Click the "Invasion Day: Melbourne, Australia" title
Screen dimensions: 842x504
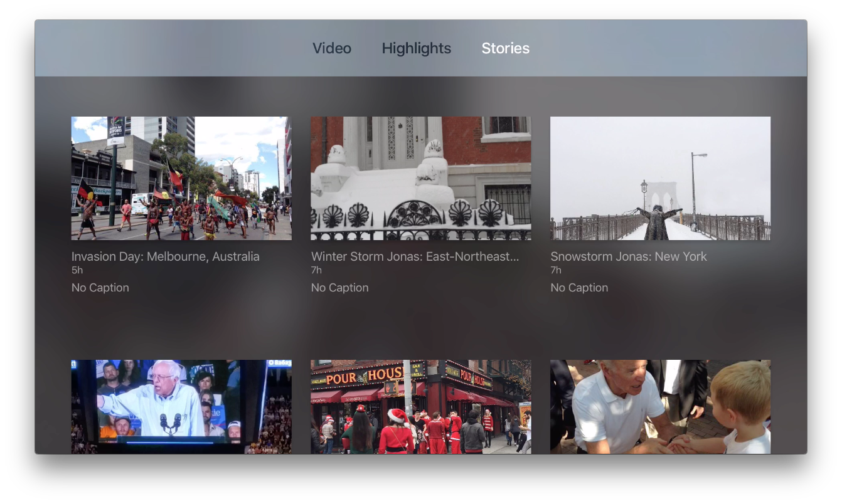click(165, 256)
